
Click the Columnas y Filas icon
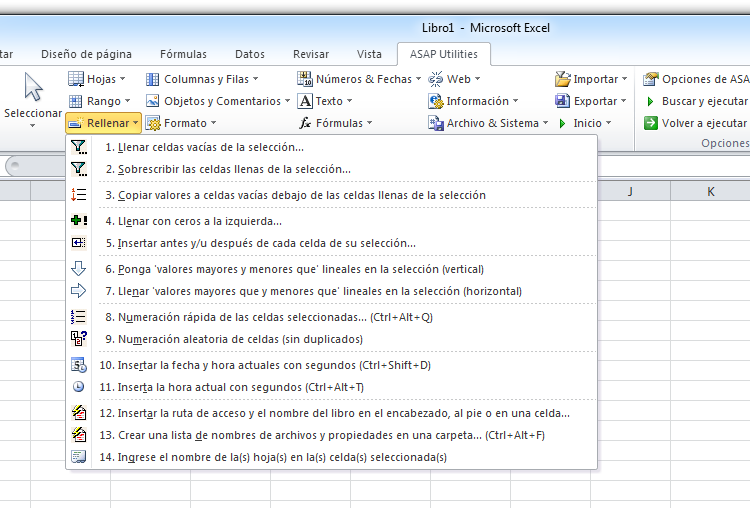[x=152, y=79]
